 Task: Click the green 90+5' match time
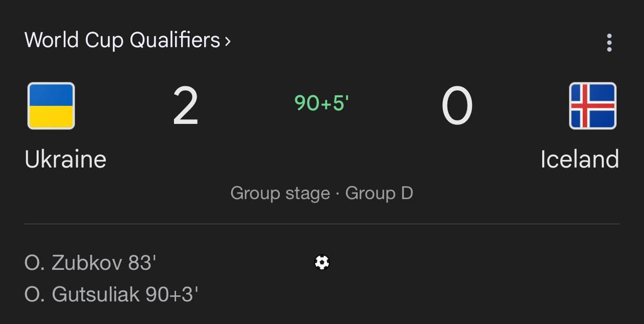pos(321,103)
